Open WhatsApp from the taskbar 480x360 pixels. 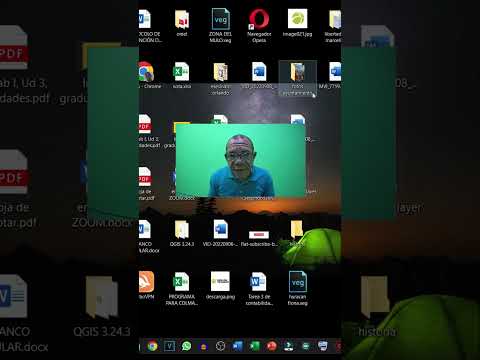point(186,346)
